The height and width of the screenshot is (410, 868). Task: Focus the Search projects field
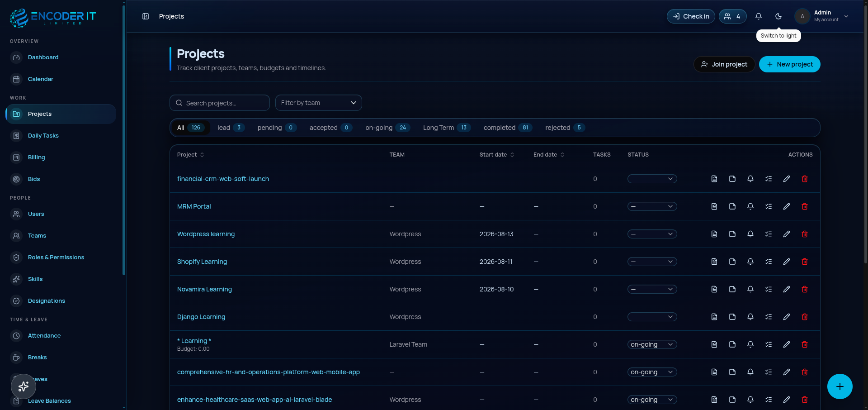point(220,103)
